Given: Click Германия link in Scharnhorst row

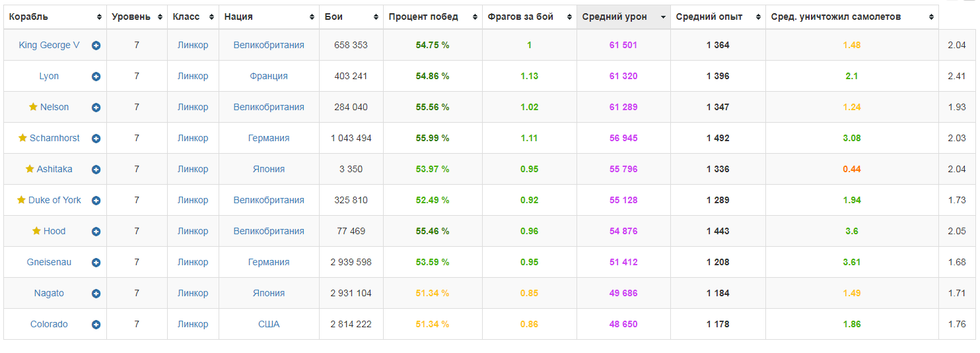Looking at the screenshot, I should (269, 139).
